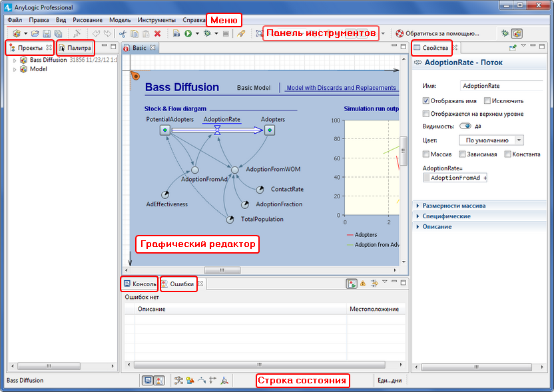Check the 'Константа' checkbox
The image size is (554, 392).
[x=507, y=154]
